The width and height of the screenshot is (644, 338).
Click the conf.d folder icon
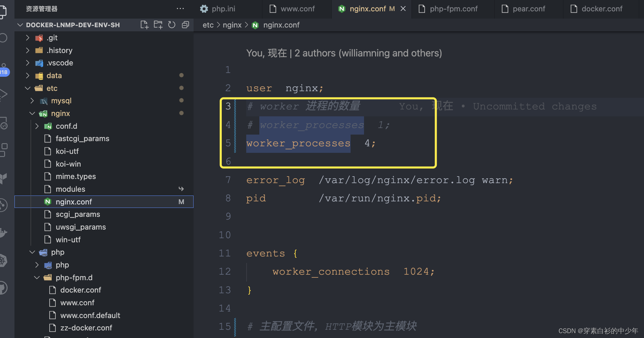[x=48, y=126]
